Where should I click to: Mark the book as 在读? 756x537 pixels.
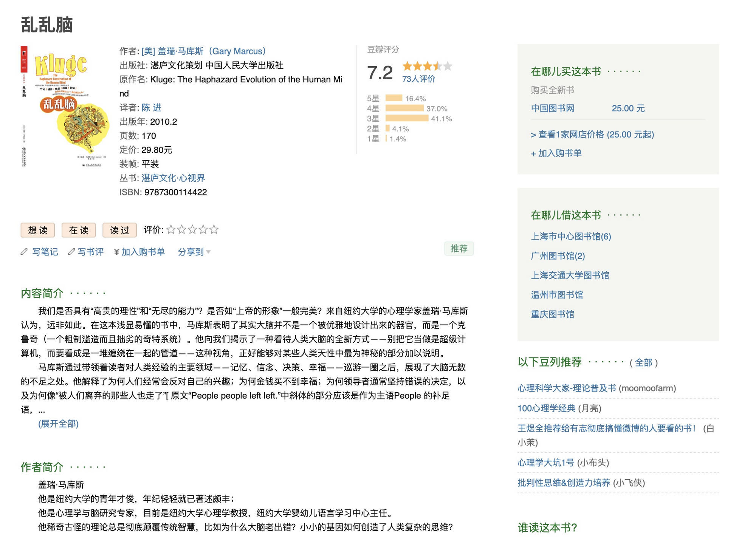click(x=79, y=230)
